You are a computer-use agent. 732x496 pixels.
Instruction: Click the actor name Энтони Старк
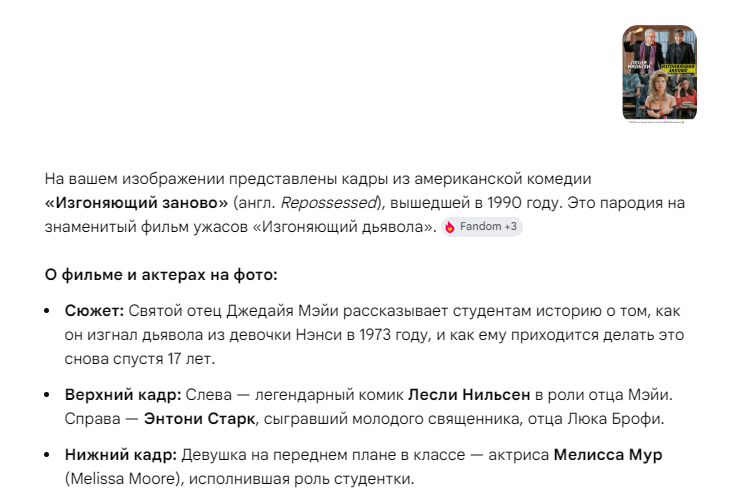point(199,418)
